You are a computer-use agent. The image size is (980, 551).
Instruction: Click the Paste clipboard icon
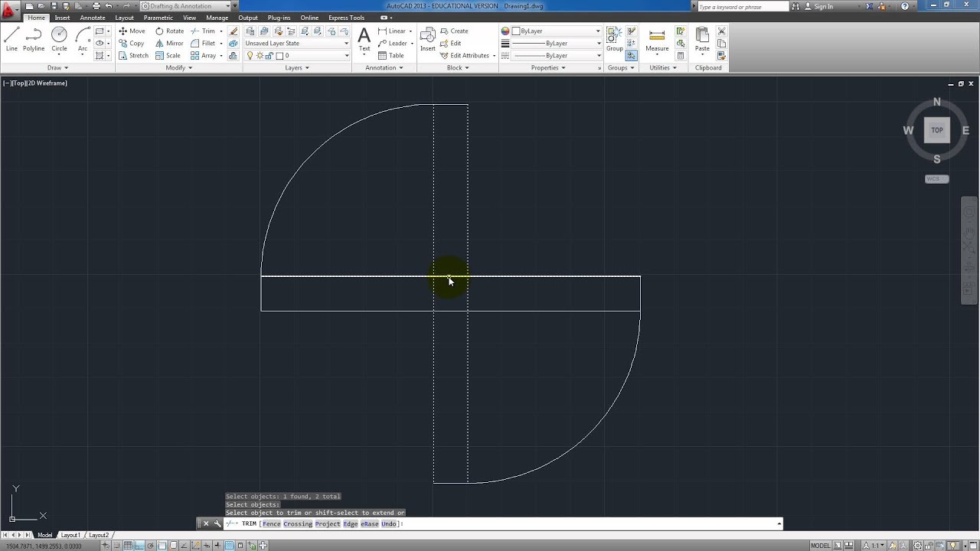pyautogui.click(x=702, y=40)
